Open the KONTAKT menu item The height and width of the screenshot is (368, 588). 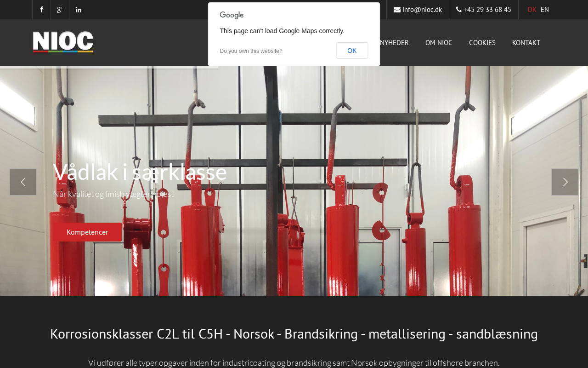(526, 43)
